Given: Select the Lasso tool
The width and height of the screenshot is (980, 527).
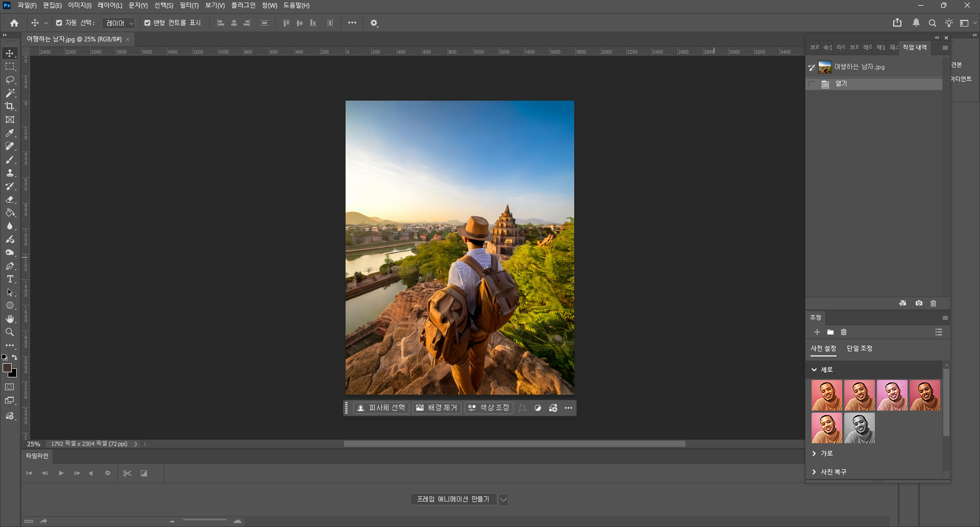Looking at the screenshot, I should pyautogui.click(x=10, y=80).
